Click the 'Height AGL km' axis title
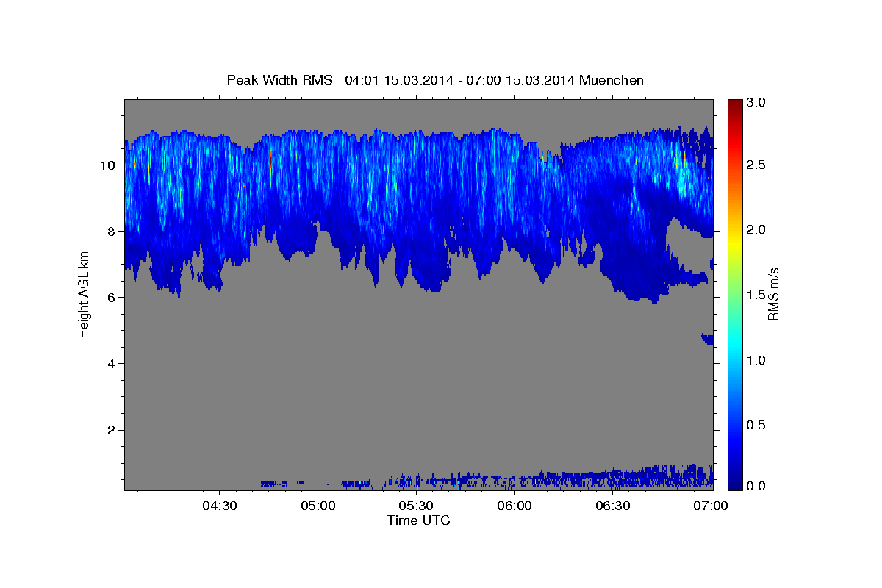 click(84, 294)
